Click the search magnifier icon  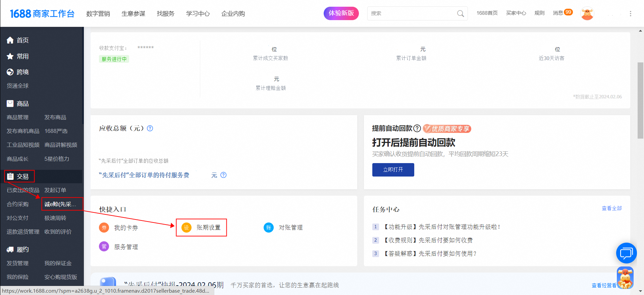pyautogui.click(x=461, y=13)
